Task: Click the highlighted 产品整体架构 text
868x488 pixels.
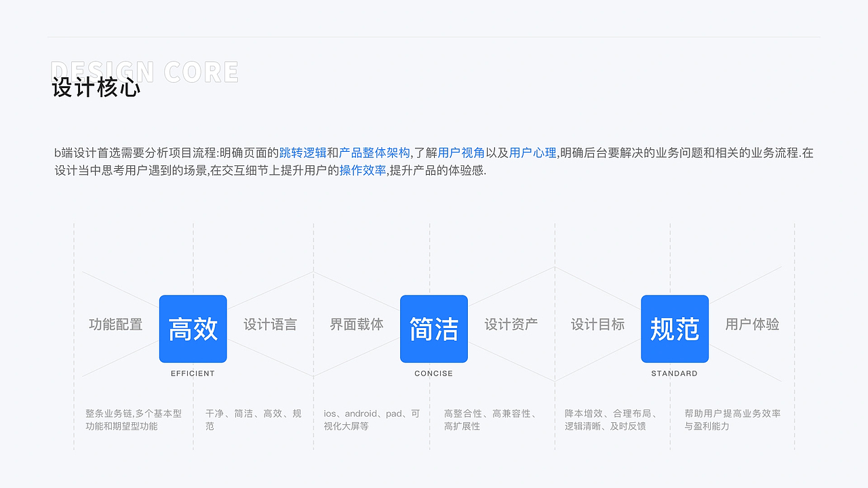Action: 374,153
